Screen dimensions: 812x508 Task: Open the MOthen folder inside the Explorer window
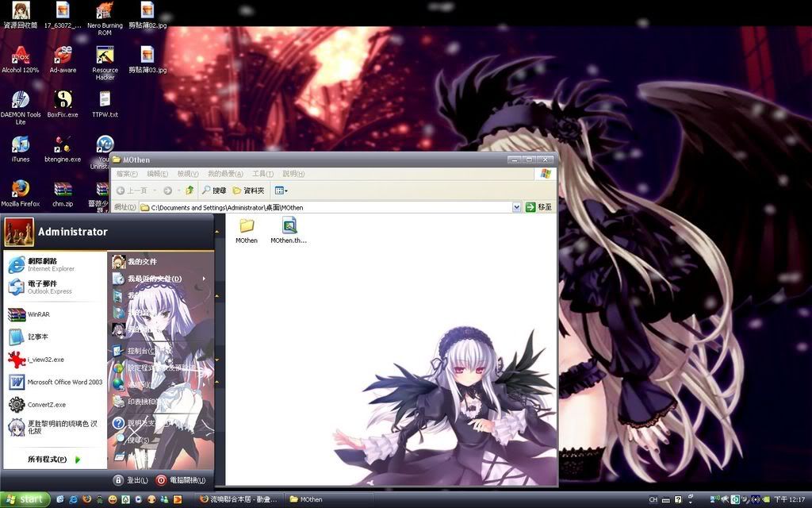(x=247, y=230)
